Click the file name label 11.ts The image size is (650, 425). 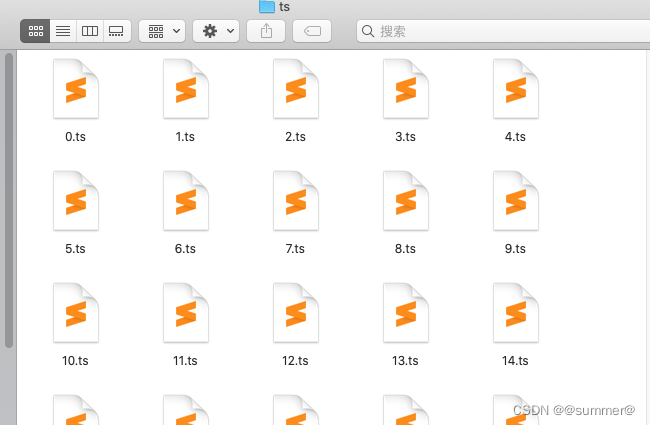185,360
